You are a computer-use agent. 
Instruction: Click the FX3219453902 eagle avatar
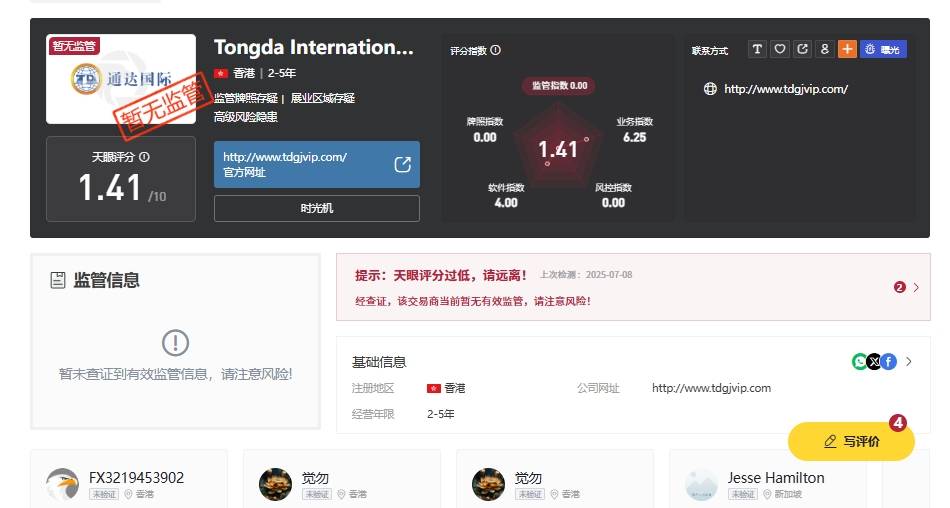(x=62, y=484)
